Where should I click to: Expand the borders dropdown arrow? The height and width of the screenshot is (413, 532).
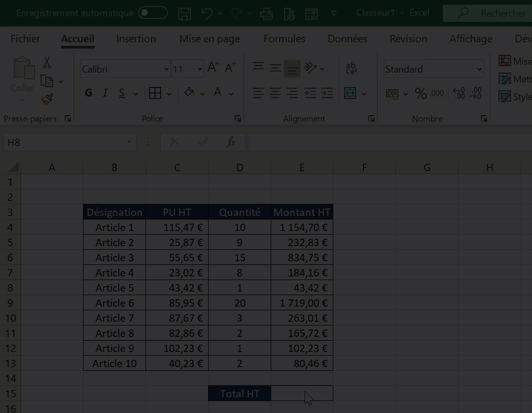tap(169, 94)
